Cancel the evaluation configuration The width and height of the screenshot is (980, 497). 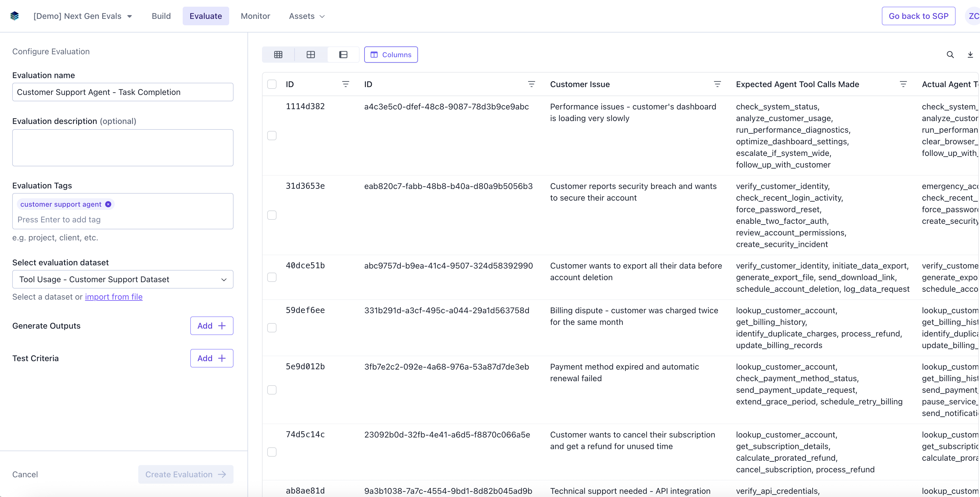point(25,474)
